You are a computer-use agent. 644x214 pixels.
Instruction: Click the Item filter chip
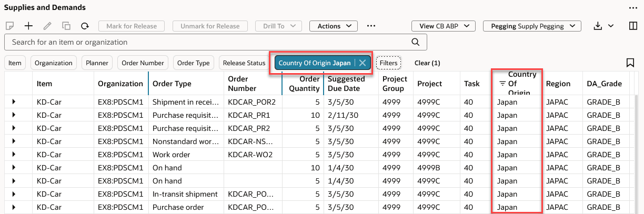(x=15, y=63)
